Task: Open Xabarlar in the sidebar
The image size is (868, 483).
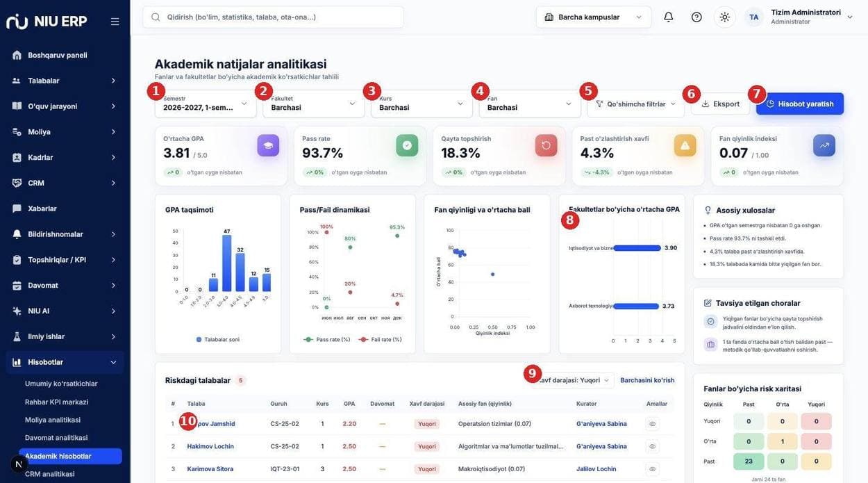Action: [65, 208]
